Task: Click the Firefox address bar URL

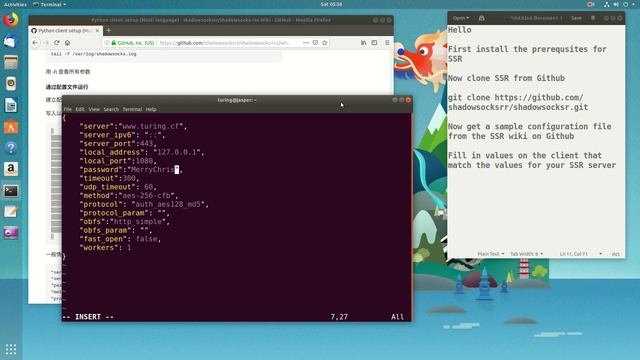Action: tap(224, 42)
